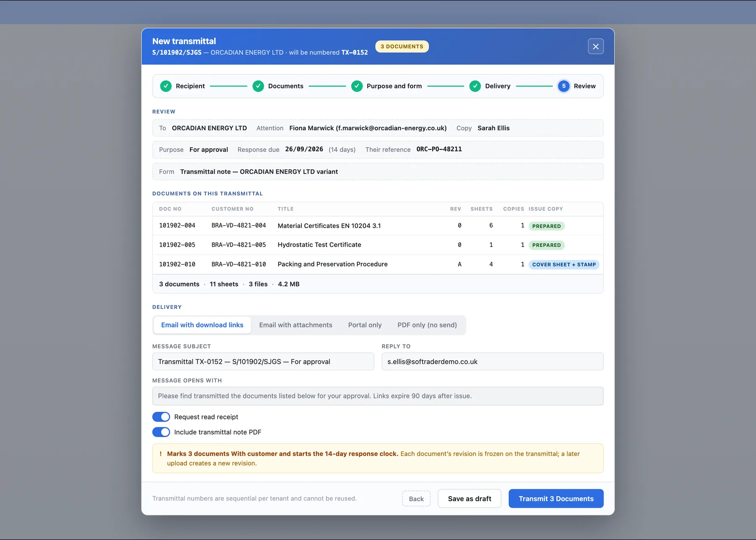Screen dimensions: 756x540
Task: Select Email with download links option
Action: click(202, 325)
